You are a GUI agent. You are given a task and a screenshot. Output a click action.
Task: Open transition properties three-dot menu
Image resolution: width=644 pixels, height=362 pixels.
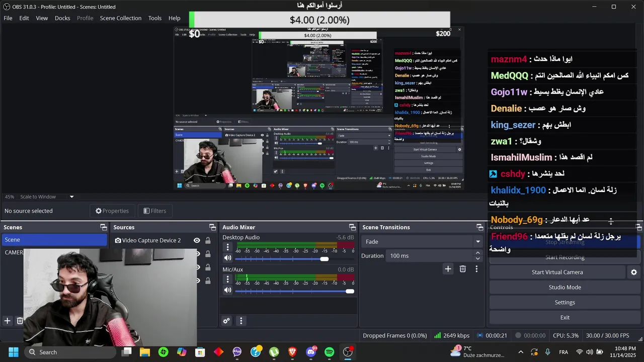click(x=476, y=269)
